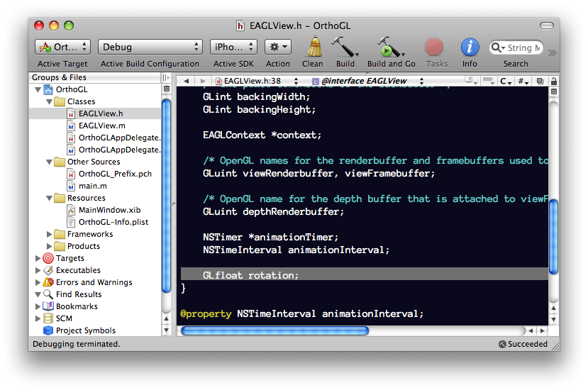Collapse the Find Results group

tap(38, 294)
